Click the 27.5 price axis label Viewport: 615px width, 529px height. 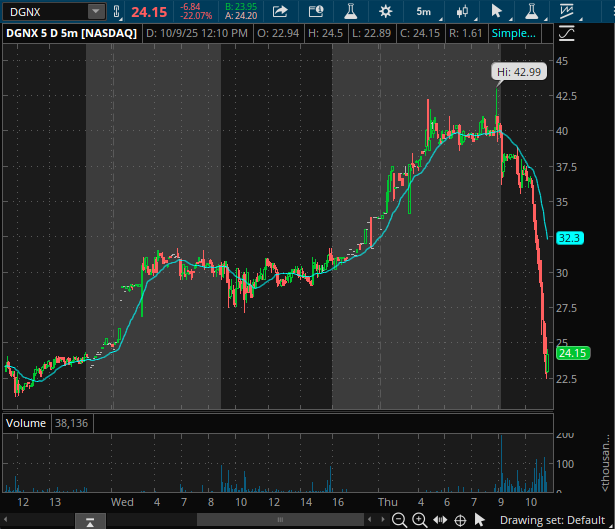click(566, 308)
